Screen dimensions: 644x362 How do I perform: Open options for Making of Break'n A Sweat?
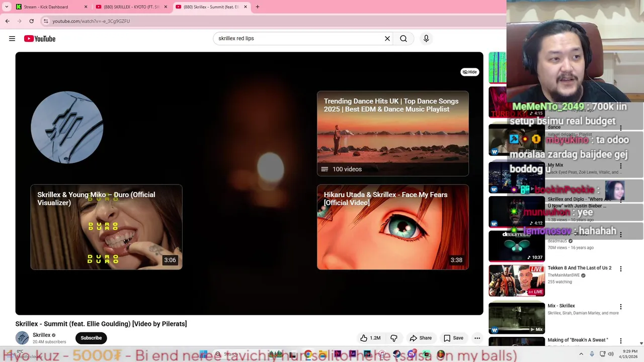[620, 341]
